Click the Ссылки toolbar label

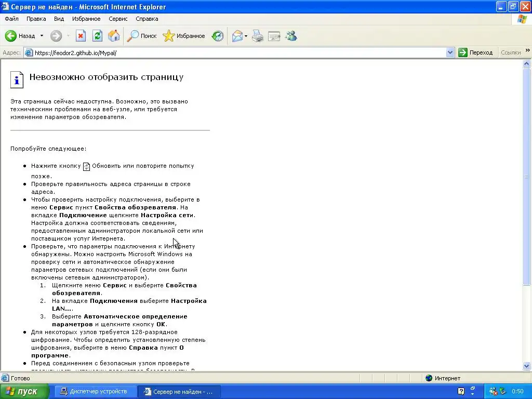click(x=511, y=52)
